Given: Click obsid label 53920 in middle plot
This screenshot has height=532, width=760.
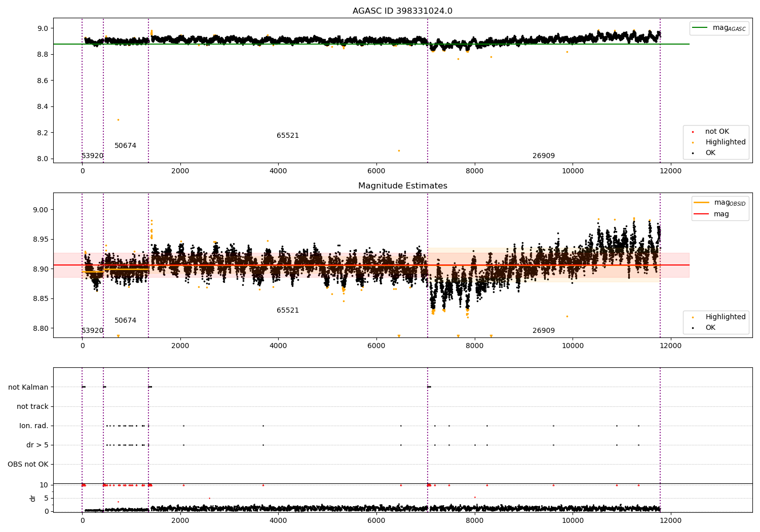Looking at the screenshot, I should click(x=92, y=331).
